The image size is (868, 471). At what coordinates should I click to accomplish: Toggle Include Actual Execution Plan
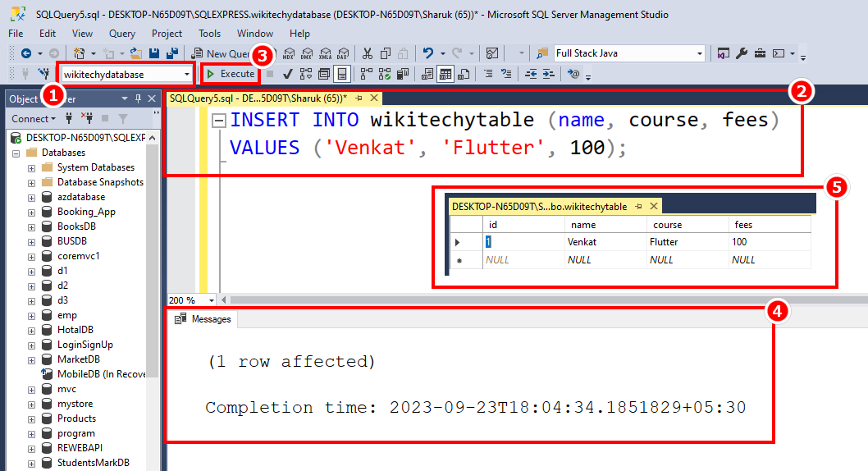point(366,74)
